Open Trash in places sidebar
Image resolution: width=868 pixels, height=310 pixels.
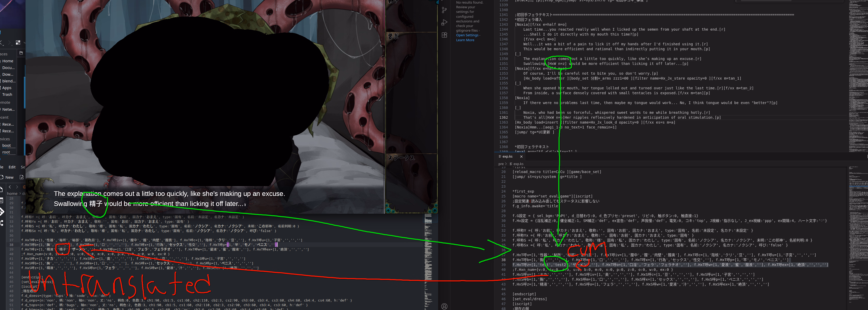[7, 94]
